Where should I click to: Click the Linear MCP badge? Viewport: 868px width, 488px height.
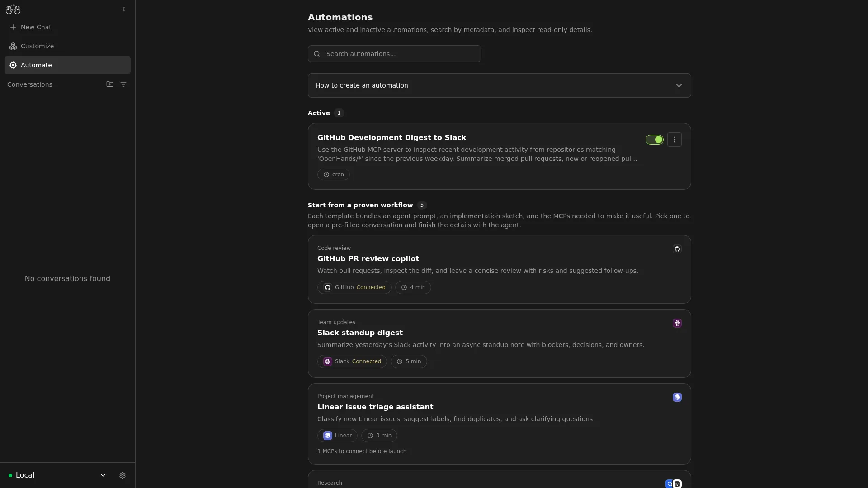(337, 436)
